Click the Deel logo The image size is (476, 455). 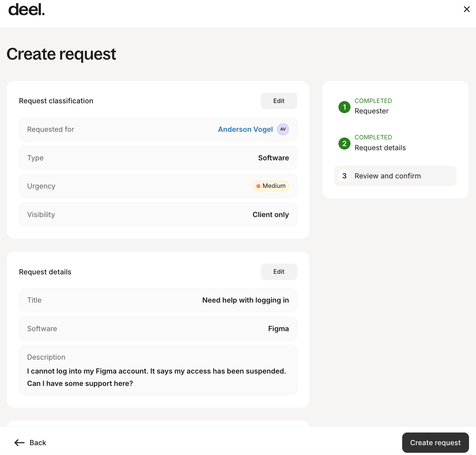[x=26, y=10]
